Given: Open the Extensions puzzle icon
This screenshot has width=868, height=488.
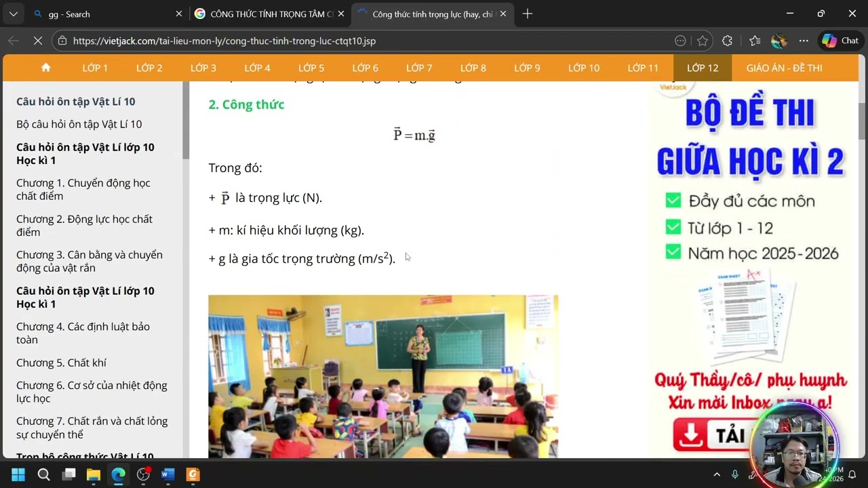Looking at the screenshot, I should 728,41.
